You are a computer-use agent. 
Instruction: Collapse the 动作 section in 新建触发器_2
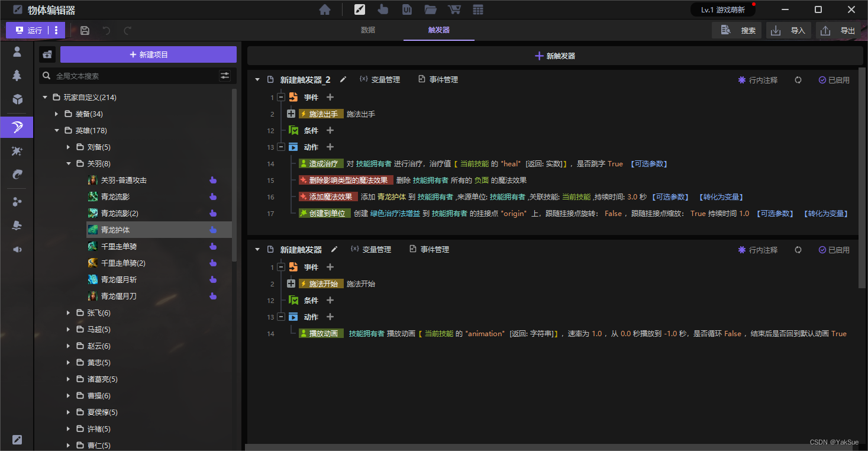pos(281,147)
